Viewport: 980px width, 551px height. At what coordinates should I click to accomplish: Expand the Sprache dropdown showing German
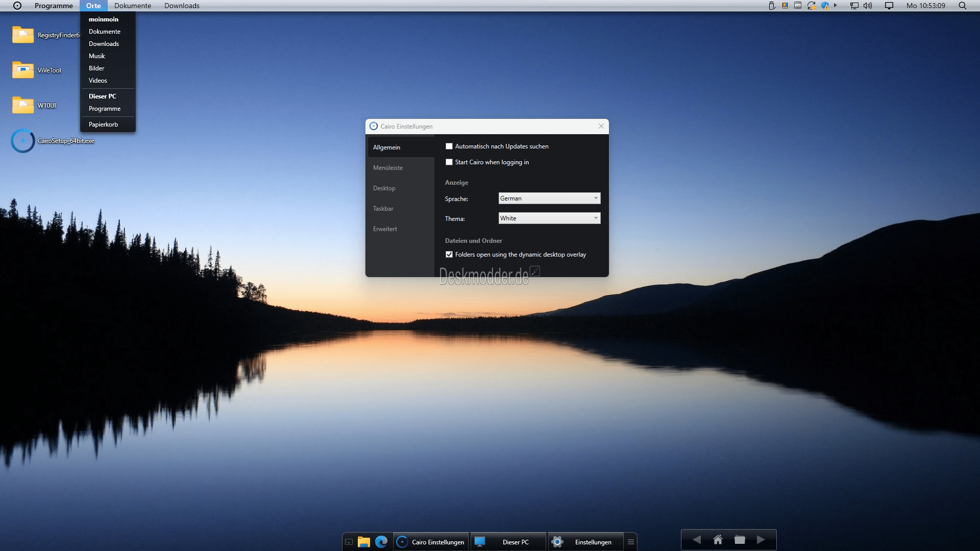pos(549,198)
